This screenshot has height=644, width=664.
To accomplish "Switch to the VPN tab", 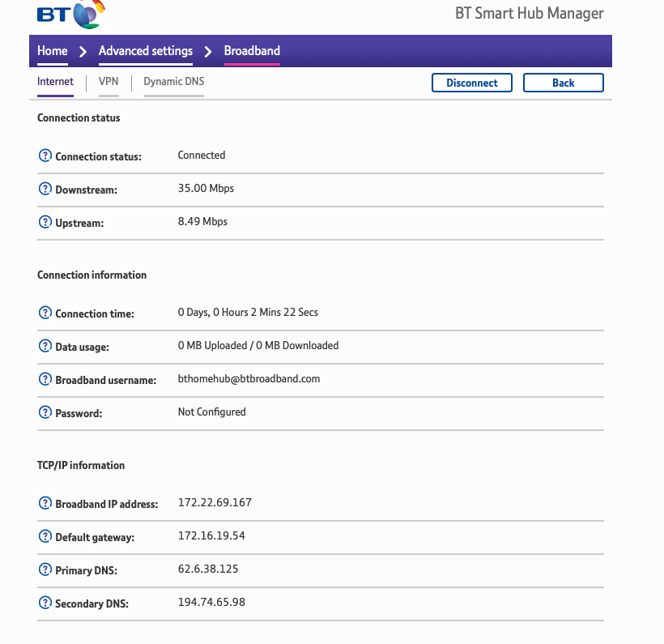I will [x=109, y=82].
